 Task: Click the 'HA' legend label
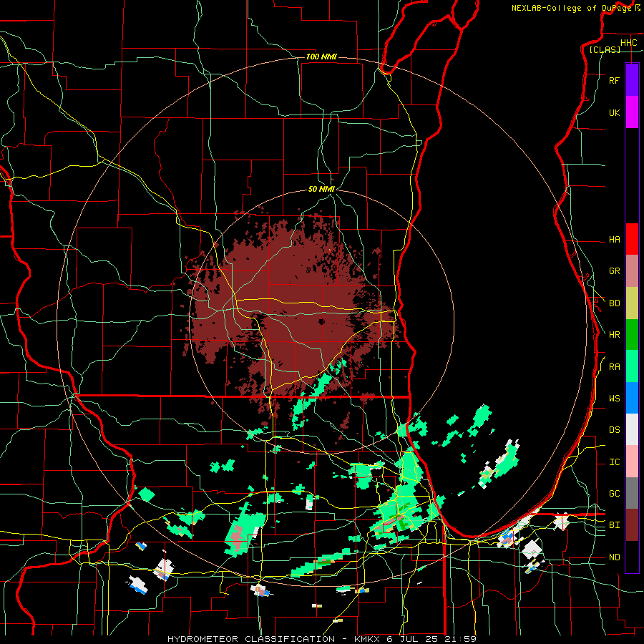coord(614,240)
